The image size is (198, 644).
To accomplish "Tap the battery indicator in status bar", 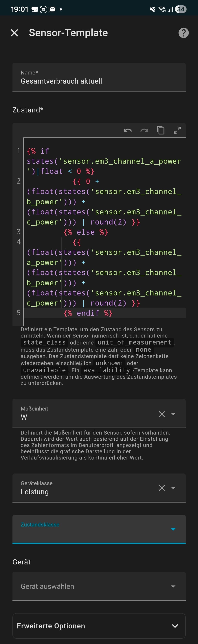I will click(x=181, y=10).
